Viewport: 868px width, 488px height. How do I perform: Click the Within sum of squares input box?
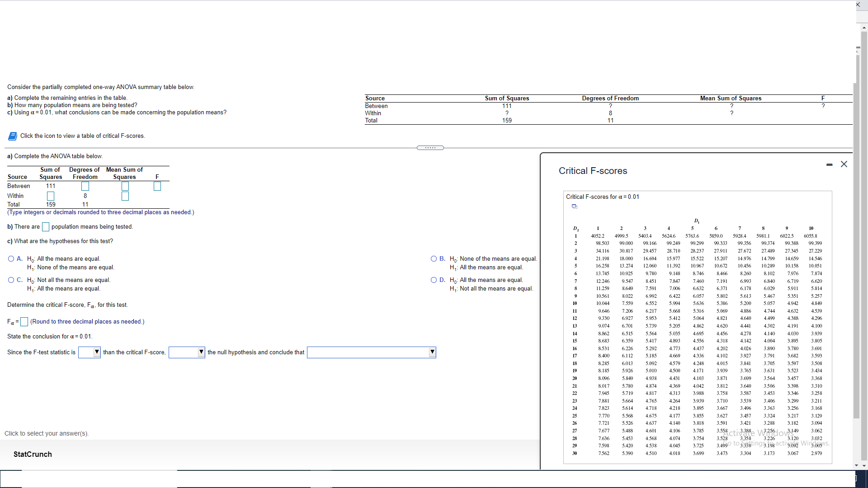tap(51, 196)
